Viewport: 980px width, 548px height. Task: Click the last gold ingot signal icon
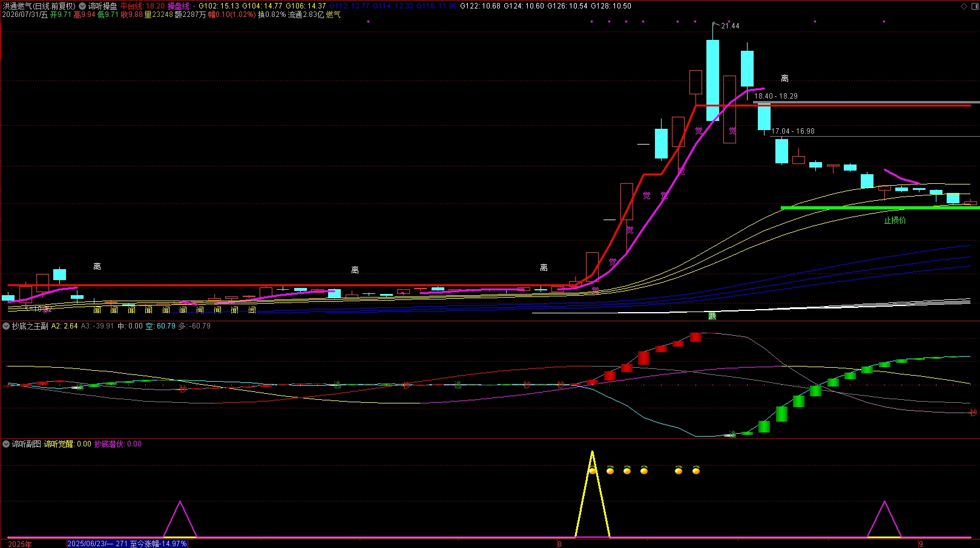pos(696,470)
